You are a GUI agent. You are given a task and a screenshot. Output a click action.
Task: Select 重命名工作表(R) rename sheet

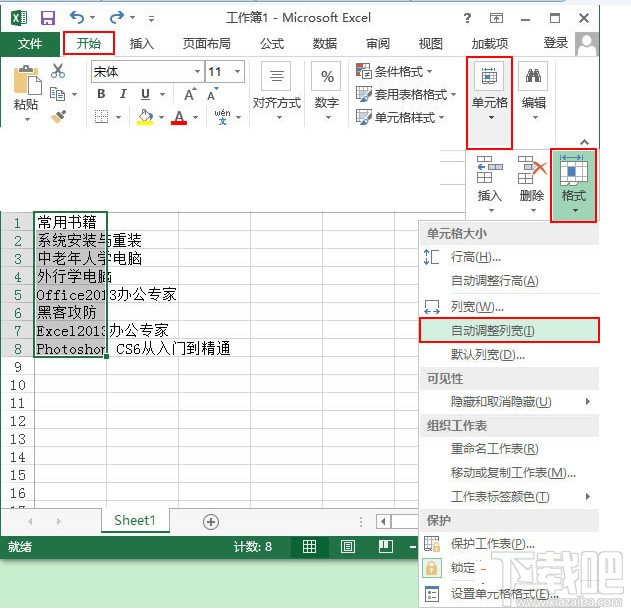point(509,449)
